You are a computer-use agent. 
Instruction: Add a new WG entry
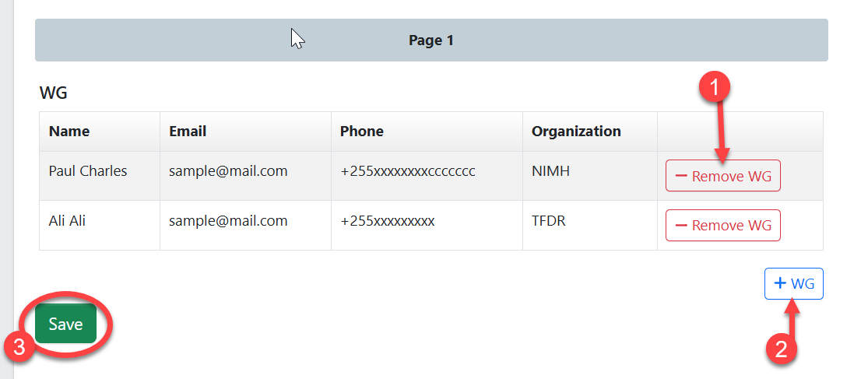point(793,284)
